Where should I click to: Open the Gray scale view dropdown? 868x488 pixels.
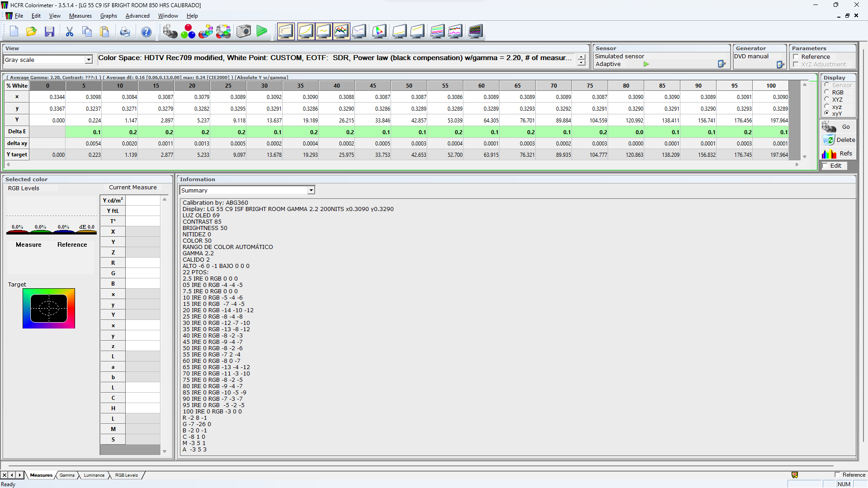click(x=87, y=59)
